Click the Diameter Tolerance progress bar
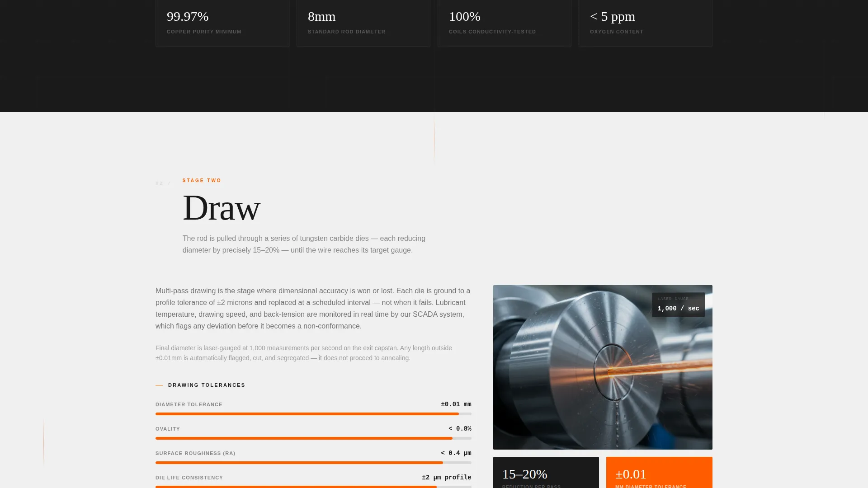The height and width of the screenshot is (488, 868). click(x=313, y=414)
